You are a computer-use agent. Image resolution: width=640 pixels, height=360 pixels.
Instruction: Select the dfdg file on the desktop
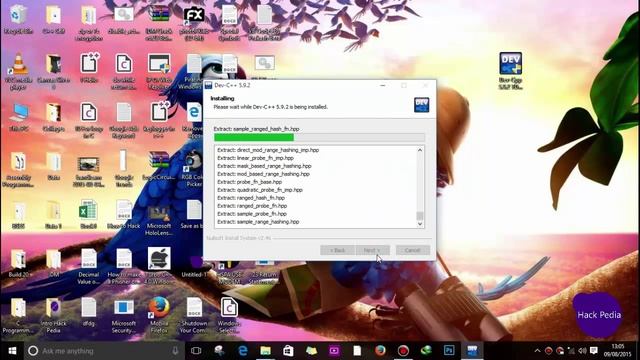click(88, 312)
